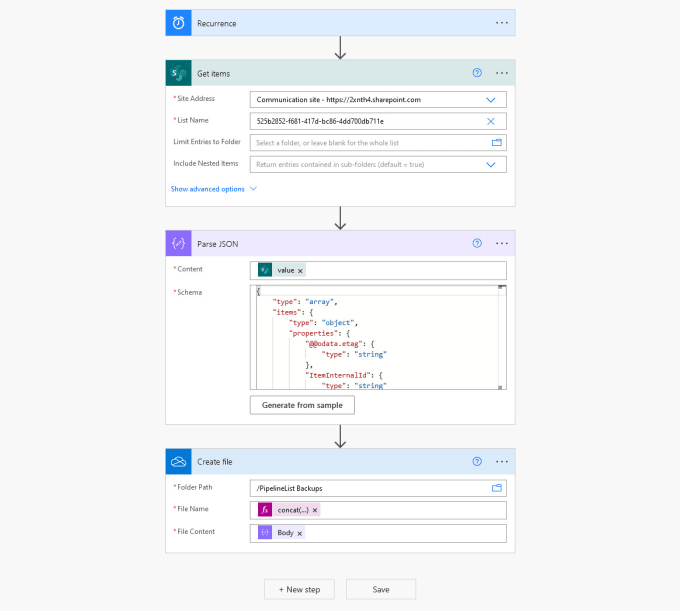The image size is (680, 611).
Task: Click the Folder Path input field
Action: tap(378, 488)
